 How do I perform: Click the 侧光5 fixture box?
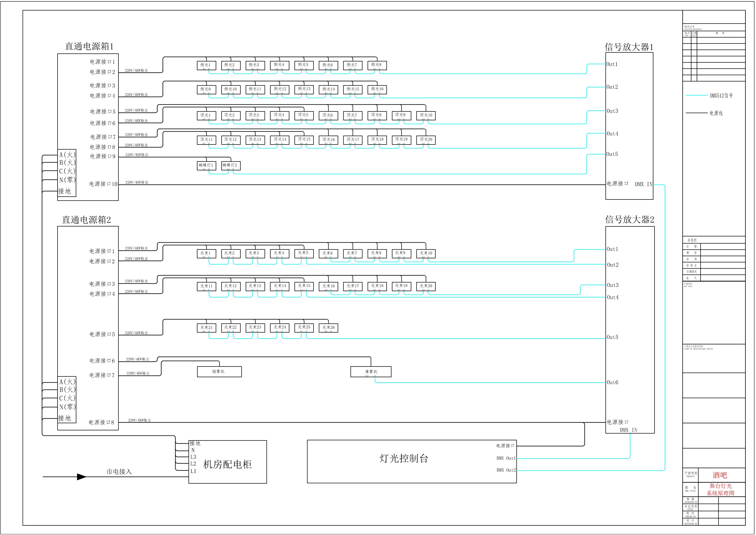coord(304,65)
